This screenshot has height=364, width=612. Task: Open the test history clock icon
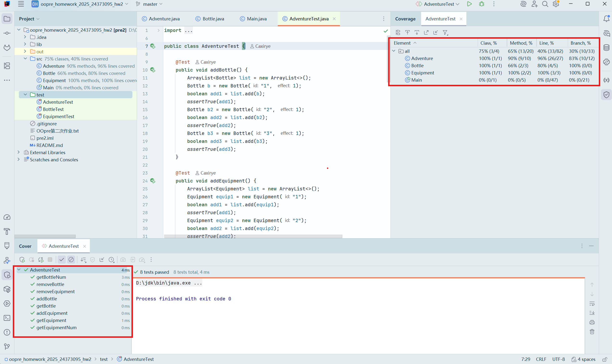click(x=111, y=260)
